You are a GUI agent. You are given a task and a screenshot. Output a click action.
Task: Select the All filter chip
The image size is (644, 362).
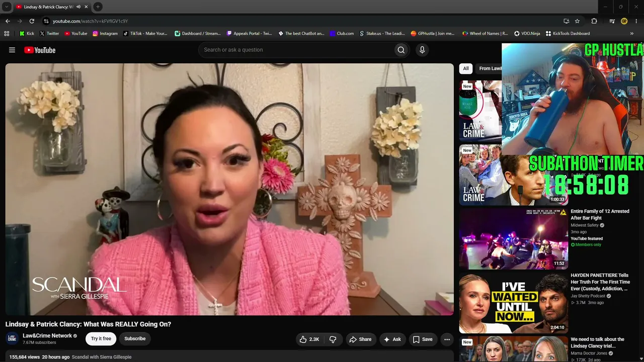click(466, 68)
